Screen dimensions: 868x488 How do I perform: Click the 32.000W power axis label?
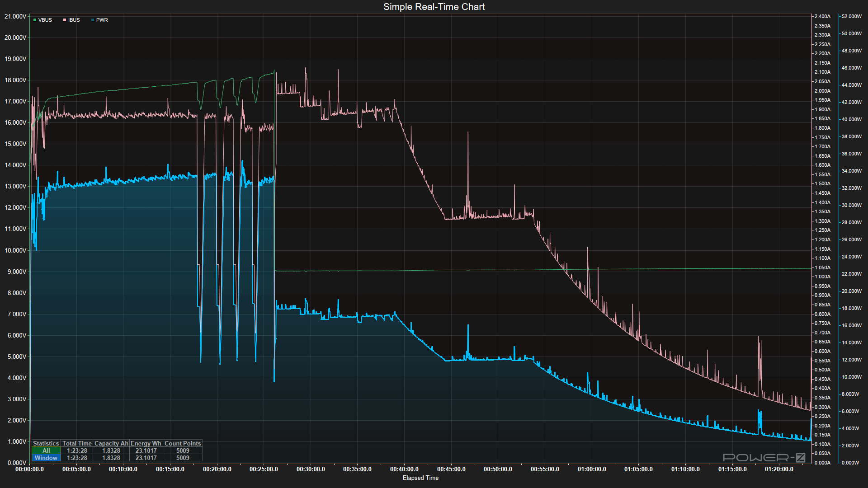(852, 188)
